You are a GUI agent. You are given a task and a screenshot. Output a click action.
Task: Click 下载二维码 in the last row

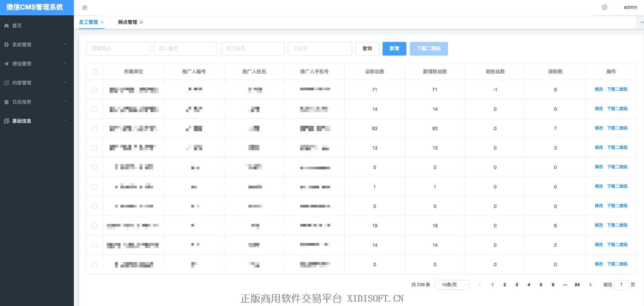click(617, 264)
